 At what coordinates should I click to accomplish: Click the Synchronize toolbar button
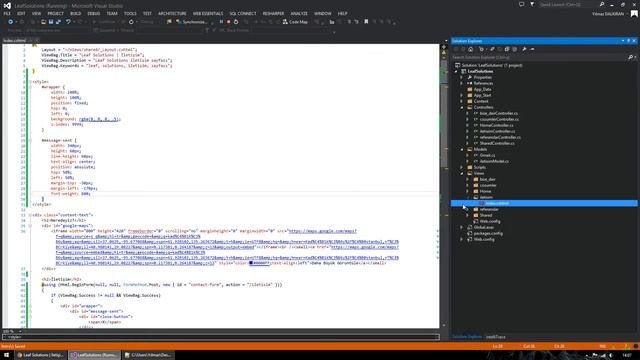(x=192, y=22)
